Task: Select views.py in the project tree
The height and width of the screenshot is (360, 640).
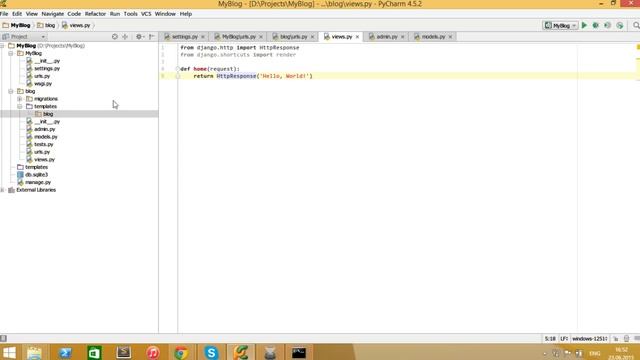Action: pyautogui.click(x=44, y=160)
